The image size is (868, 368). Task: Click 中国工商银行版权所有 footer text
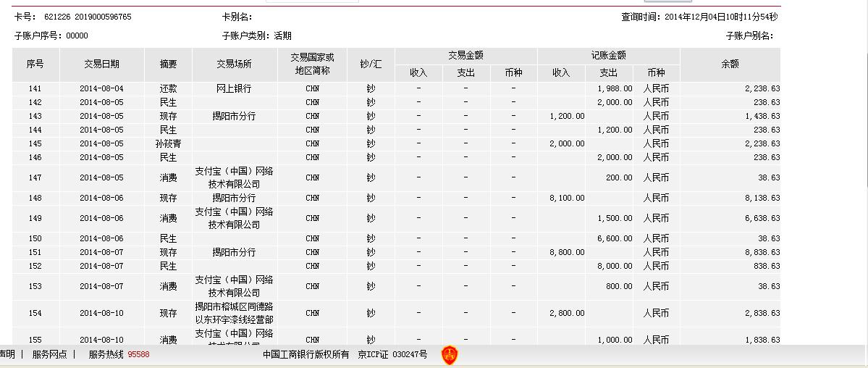pos(306,355)
